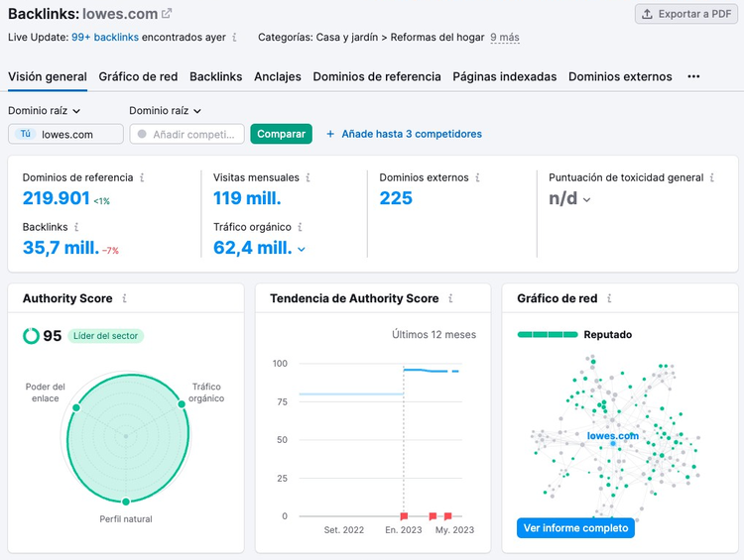Open the Anclajes tab
Viewport: 744px width, 560px height.
point(278,76)
